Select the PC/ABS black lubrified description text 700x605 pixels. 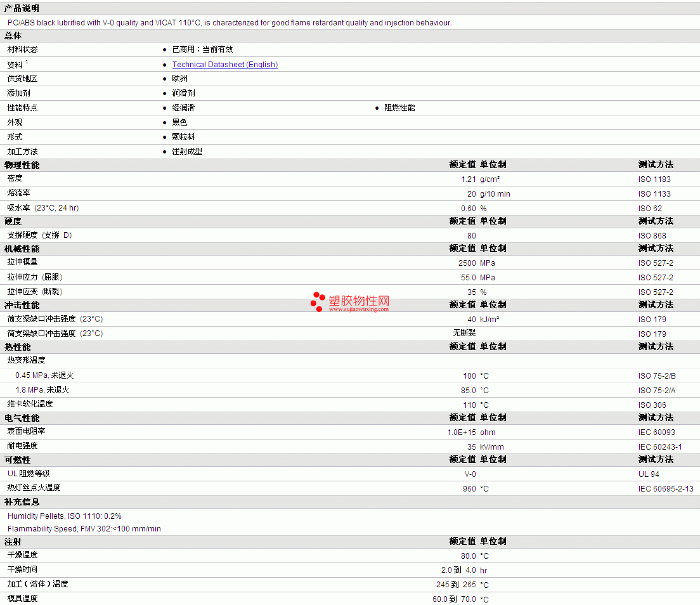point(230,23)
